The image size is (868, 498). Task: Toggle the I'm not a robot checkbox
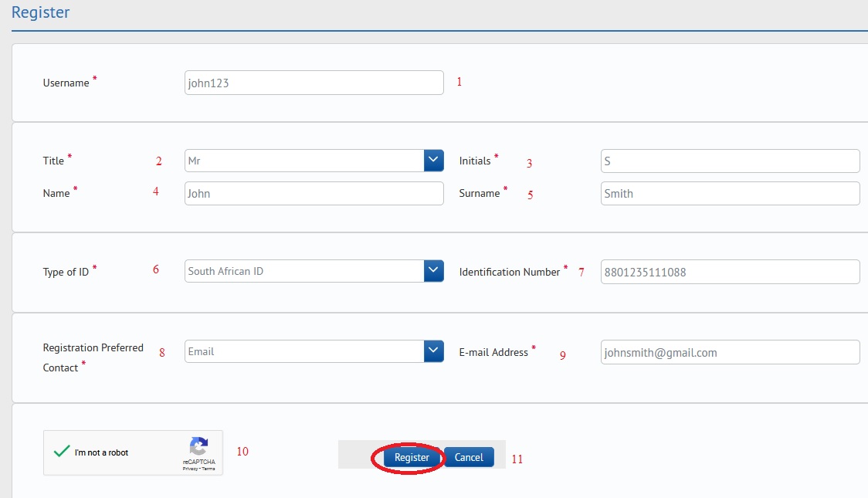(62, 452)
